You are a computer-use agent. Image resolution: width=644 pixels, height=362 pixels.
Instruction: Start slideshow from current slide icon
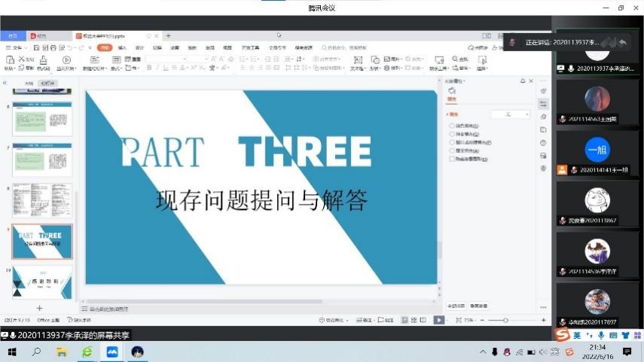coord(66,60)
